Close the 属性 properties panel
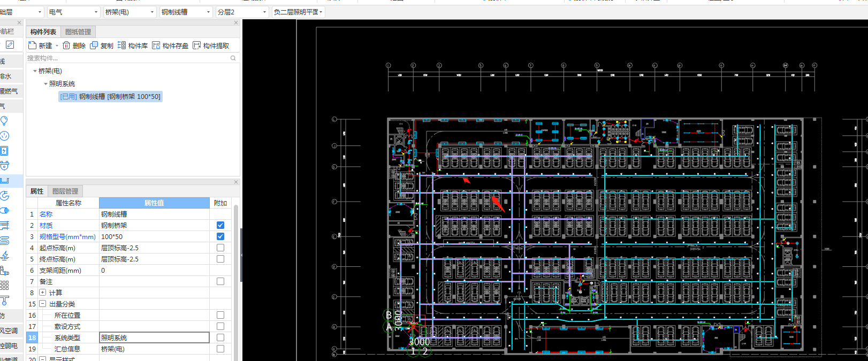The width and height of the screenshot is (868, 361). [x=236, y=182]
